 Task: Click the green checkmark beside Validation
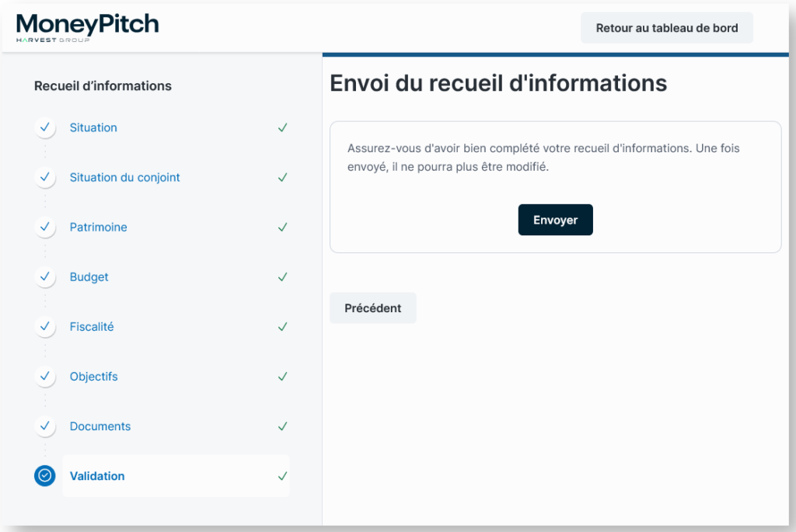tap(283, 476)
